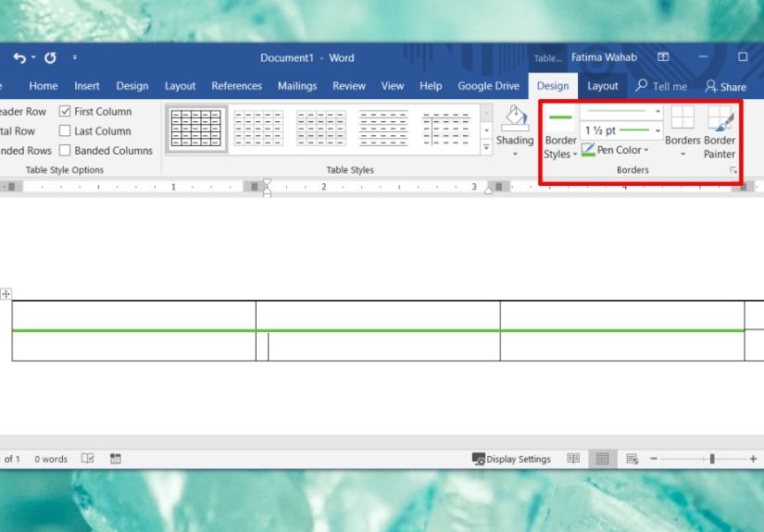Click the Redo (repeat) icon
The image size is (764, 532).
(x=50, y=58)
